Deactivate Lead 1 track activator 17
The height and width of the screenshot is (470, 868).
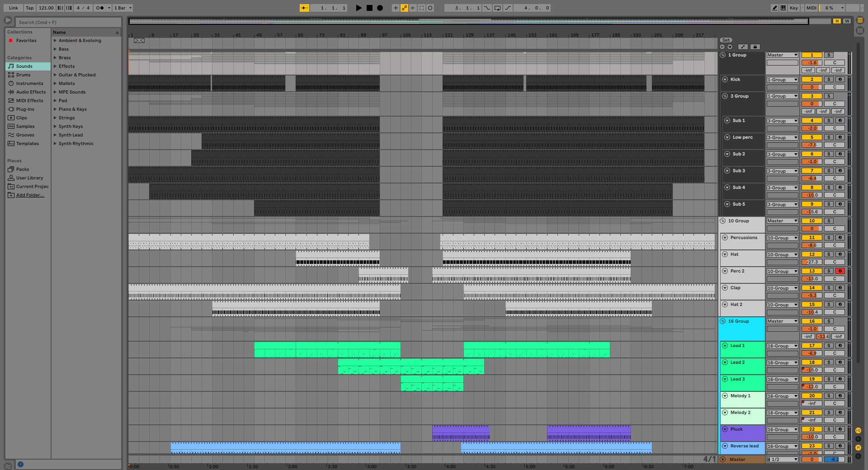(811, 346)
